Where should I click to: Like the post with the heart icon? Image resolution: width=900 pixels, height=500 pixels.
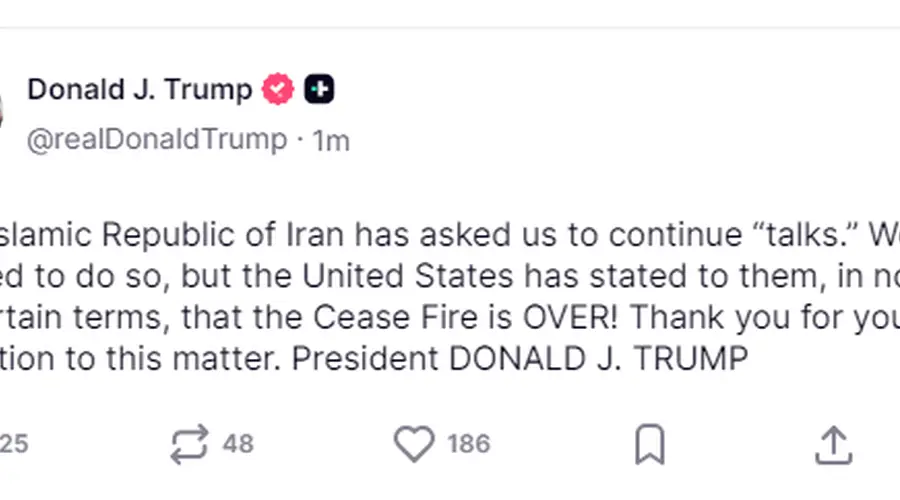click(414, 444)
